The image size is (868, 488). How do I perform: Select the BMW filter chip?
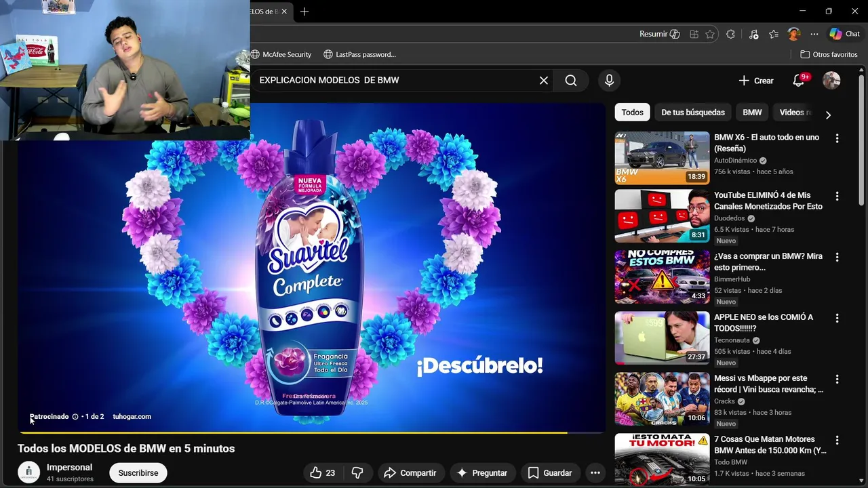pos(752,113)
